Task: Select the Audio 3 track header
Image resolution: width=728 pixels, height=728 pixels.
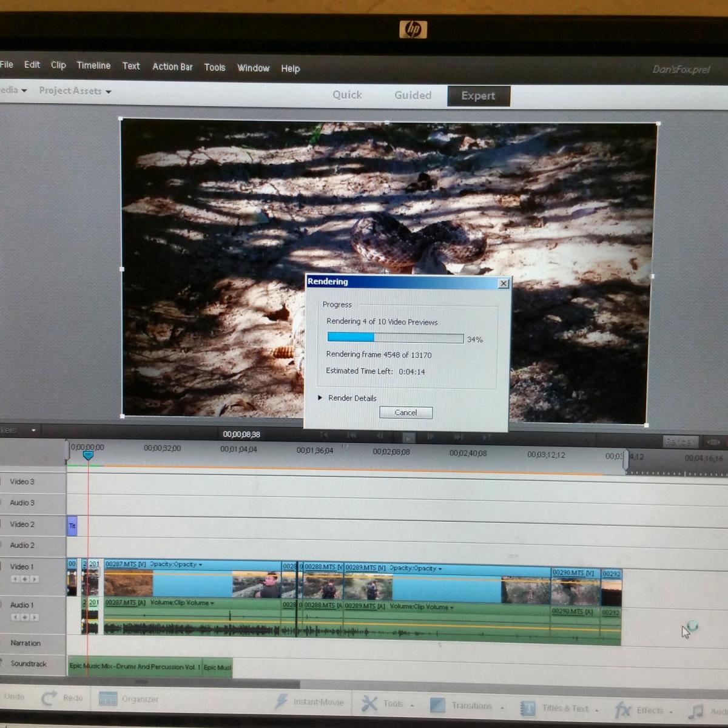Action: tap(33, 503)
